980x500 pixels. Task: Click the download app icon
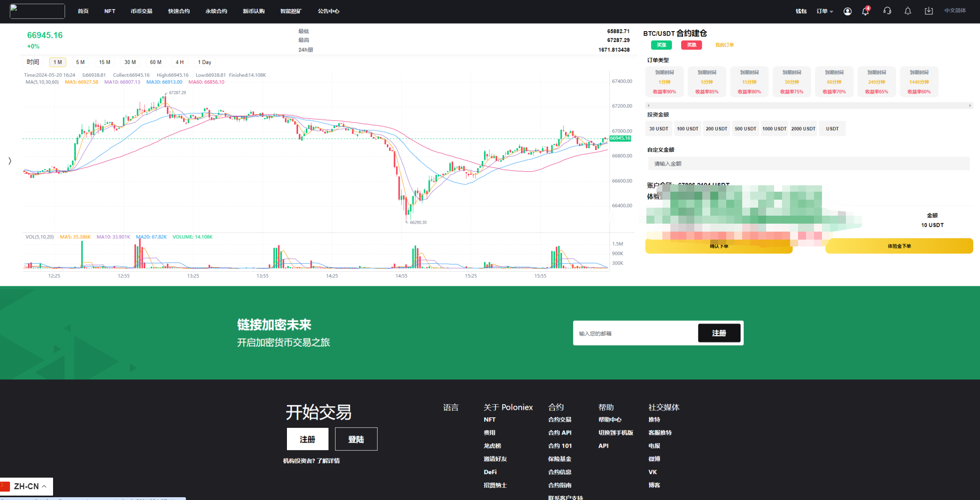click(x=929, y=11)
